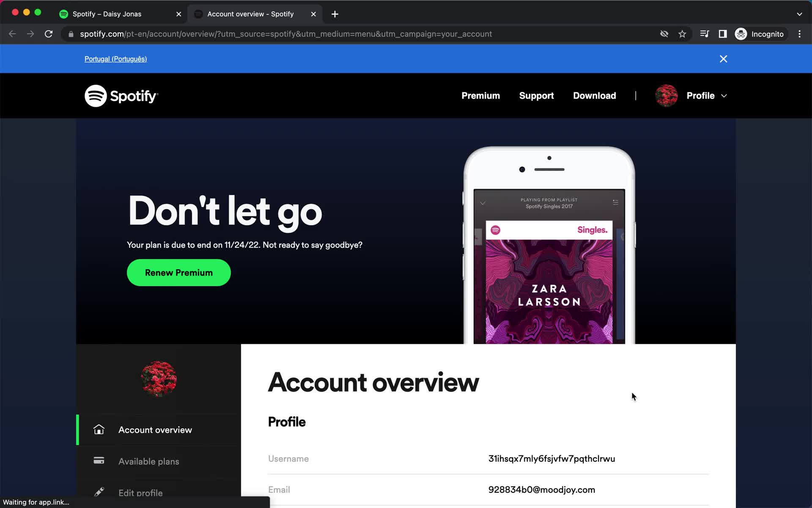The width and height of the screenshot is (812, 508).
Task: Click the Renew Premium green button
Action: click(x=179, y=273)
